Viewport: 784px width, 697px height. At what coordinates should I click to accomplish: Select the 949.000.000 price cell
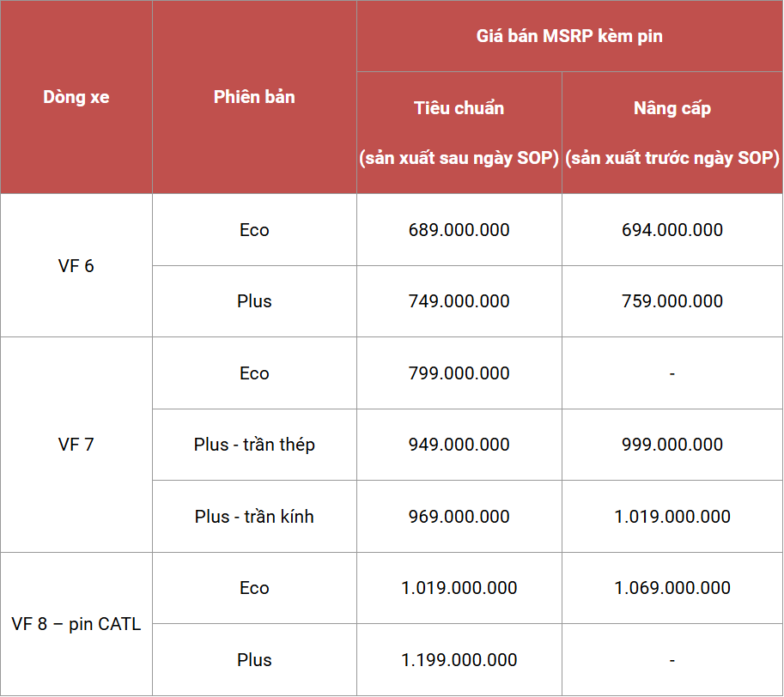[459, 445]
